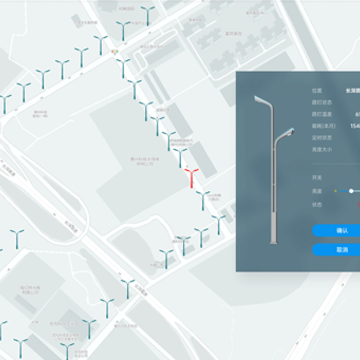Click the 位置 label in the panel

pyautogui.click(x=317, y=91)
